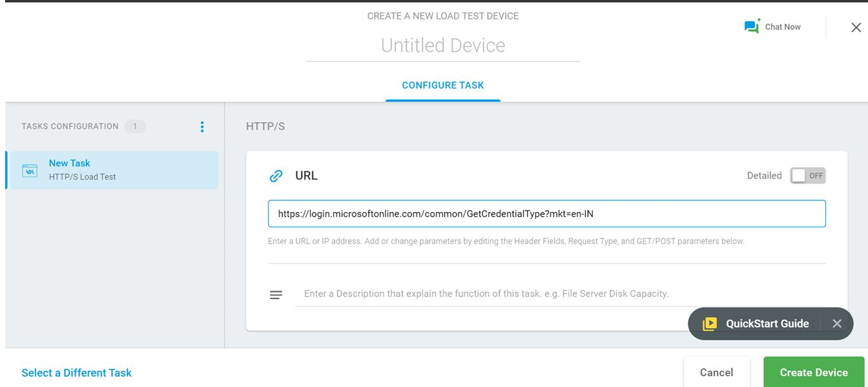
Task: Click the Untitled Device name field
Action: (x=443, y=45)
